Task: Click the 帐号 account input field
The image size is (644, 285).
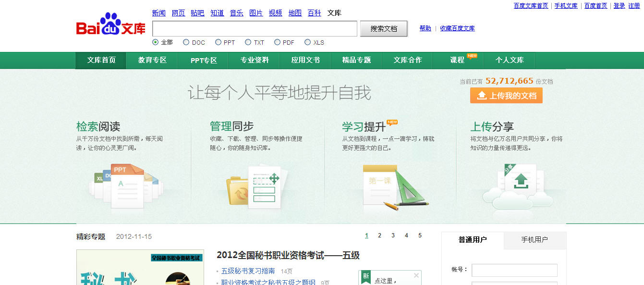Action: click(x=514, y=270)
